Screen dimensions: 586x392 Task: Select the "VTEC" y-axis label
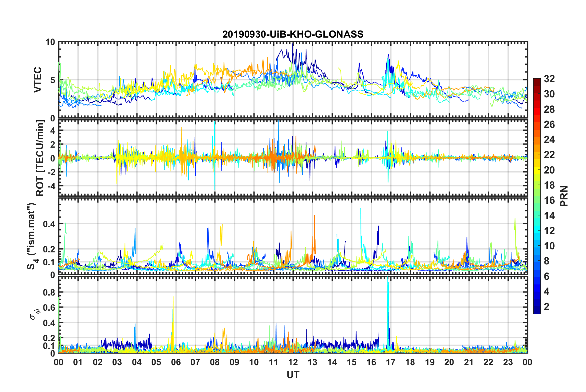[38, 80]
